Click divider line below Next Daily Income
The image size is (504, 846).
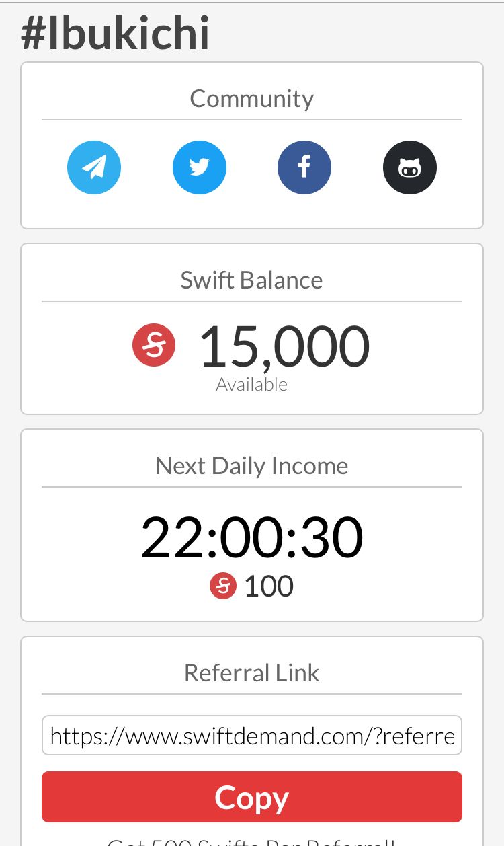click(252, 486)
